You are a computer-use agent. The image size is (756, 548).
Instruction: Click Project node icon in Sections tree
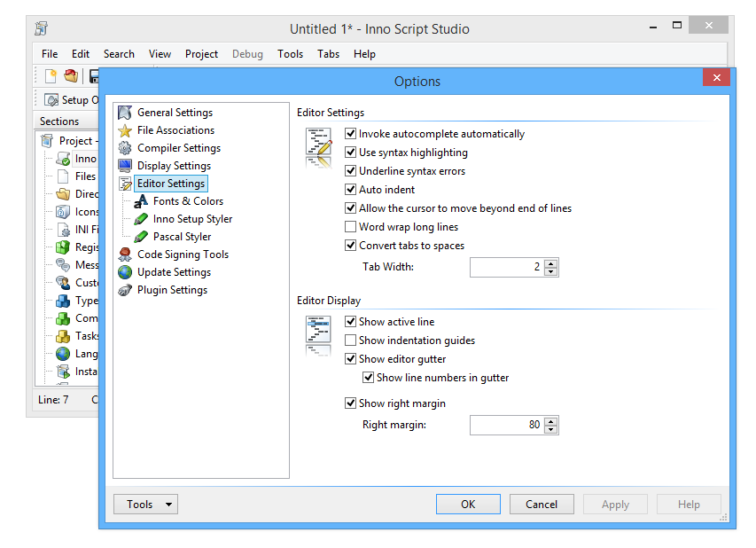click(47, 141)
